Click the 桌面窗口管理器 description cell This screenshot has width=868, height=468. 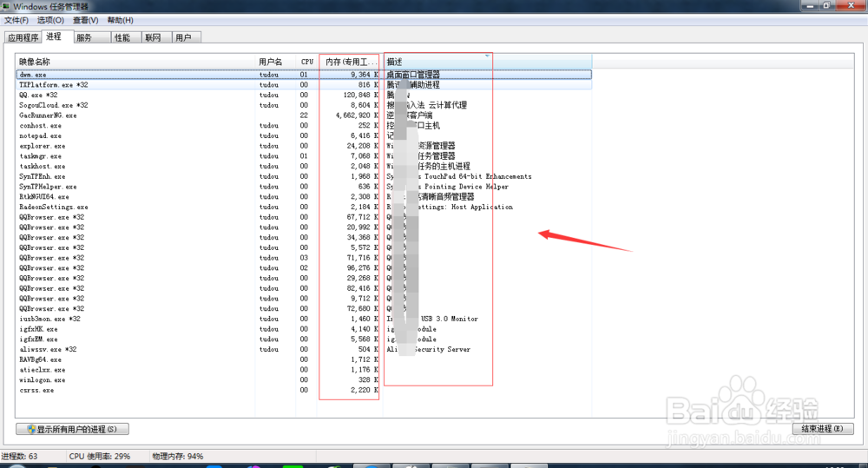click(413, 74)
